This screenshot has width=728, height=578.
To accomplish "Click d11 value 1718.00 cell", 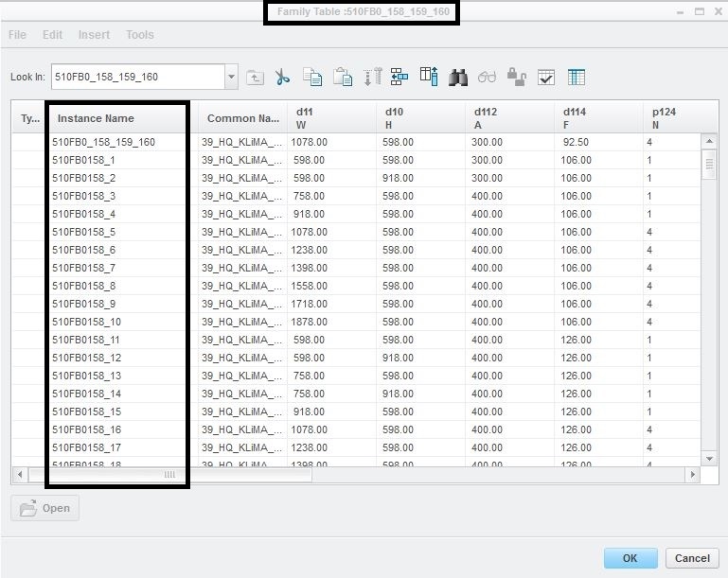I will tap(310, 304).
